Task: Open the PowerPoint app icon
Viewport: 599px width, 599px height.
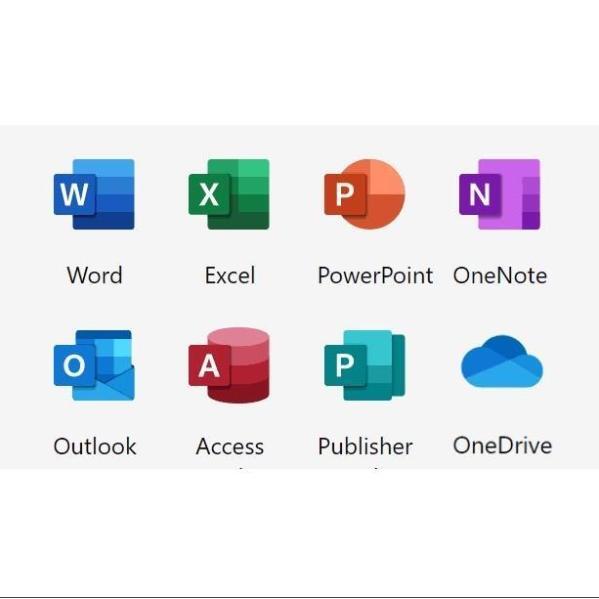Action: (x=364, y=194)
